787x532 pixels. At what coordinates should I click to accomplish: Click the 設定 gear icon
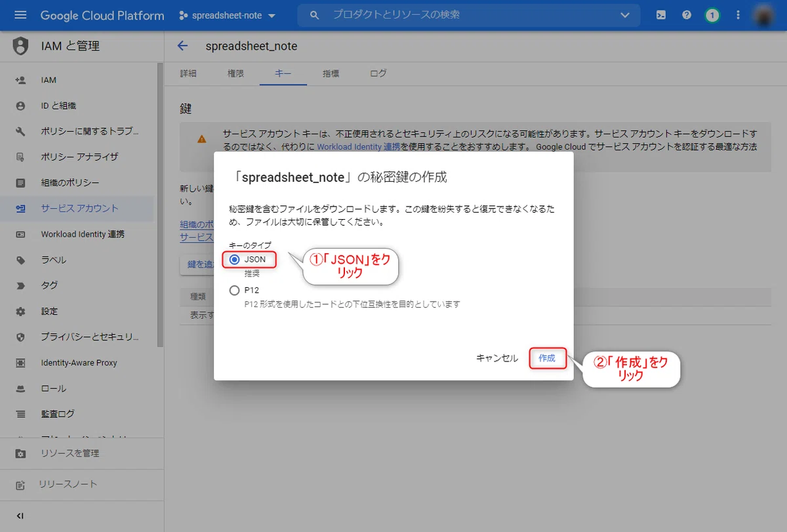[x=20, y=311]
